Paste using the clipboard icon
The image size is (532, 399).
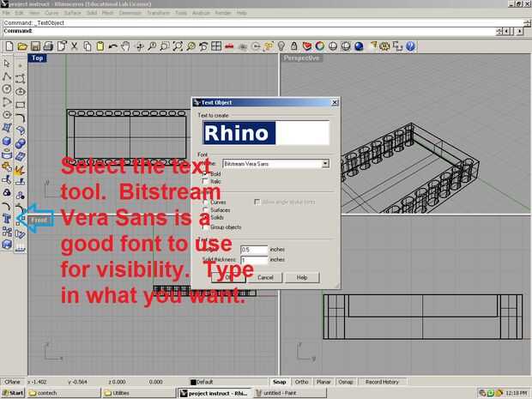point(100,46)
